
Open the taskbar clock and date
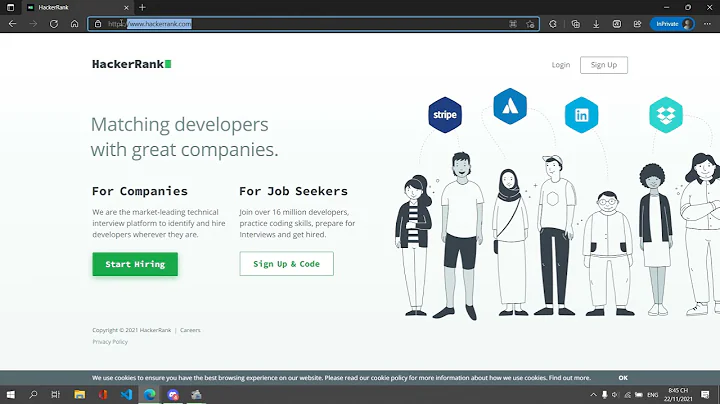pyautogui.click(x=678, y=395)
